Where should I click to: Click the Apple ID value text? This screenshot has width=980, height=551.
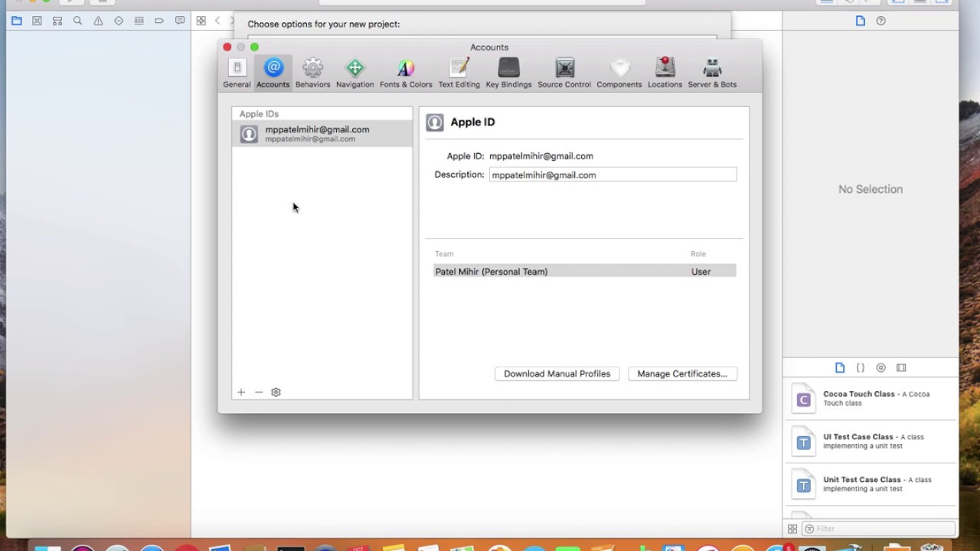(541, 156)
